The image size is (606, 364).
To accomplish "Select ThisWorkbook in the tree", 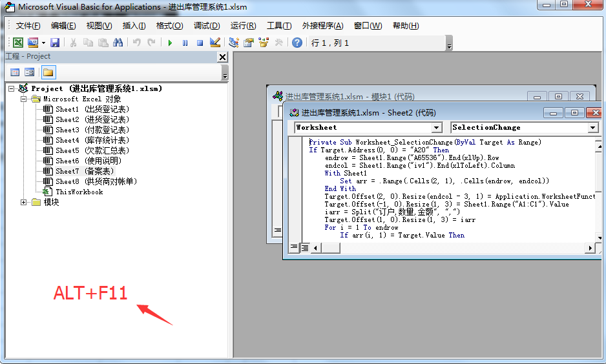I will point(72,192).
